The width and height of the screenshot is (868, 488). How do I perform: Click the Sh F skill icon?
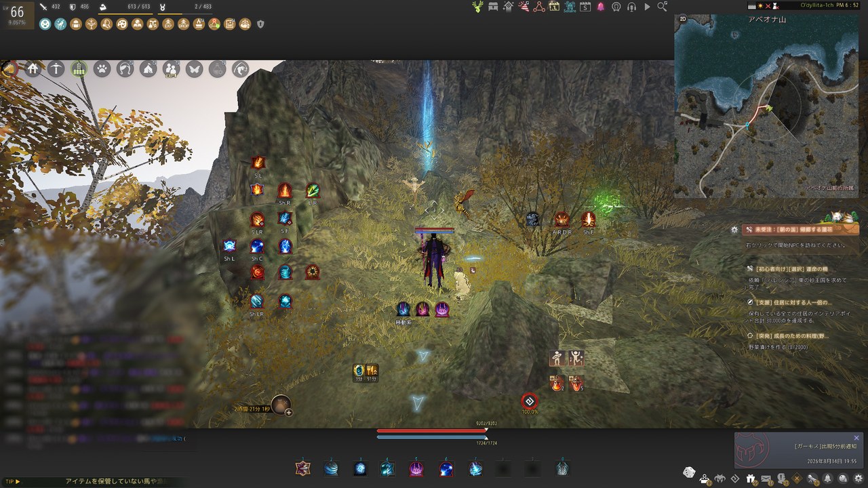(588, 219)
